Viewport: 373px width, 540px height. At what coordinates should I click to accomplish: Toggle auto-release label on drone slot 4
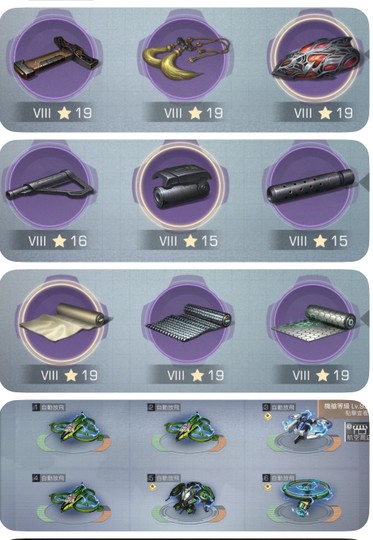tap(53, 478)
